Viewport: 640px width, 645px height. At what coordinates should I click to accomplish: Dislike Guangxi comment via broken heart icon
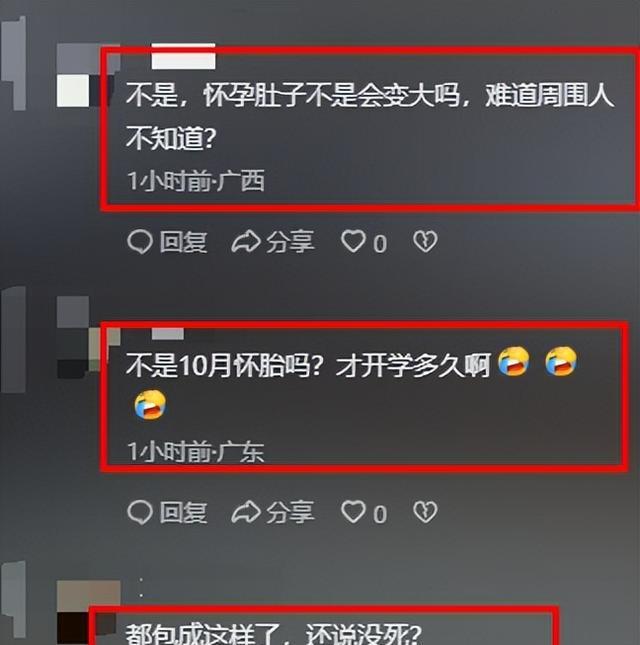[x=425, y=241]
